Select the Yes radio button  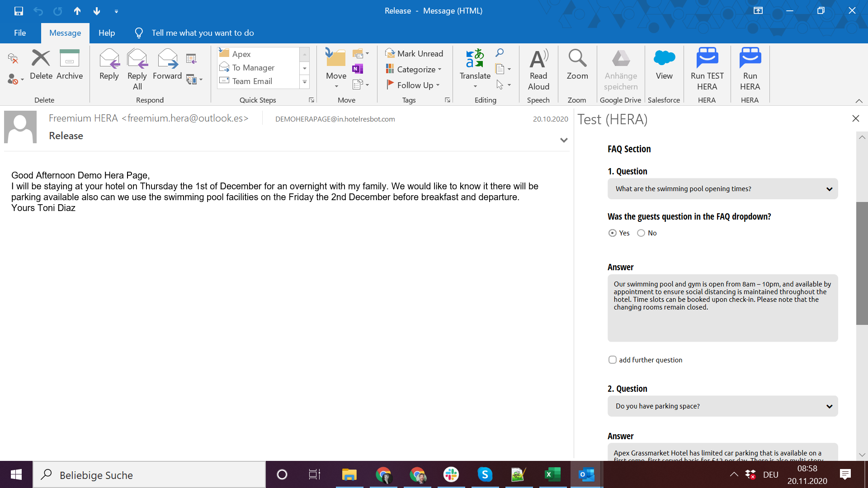coord(613,233)
